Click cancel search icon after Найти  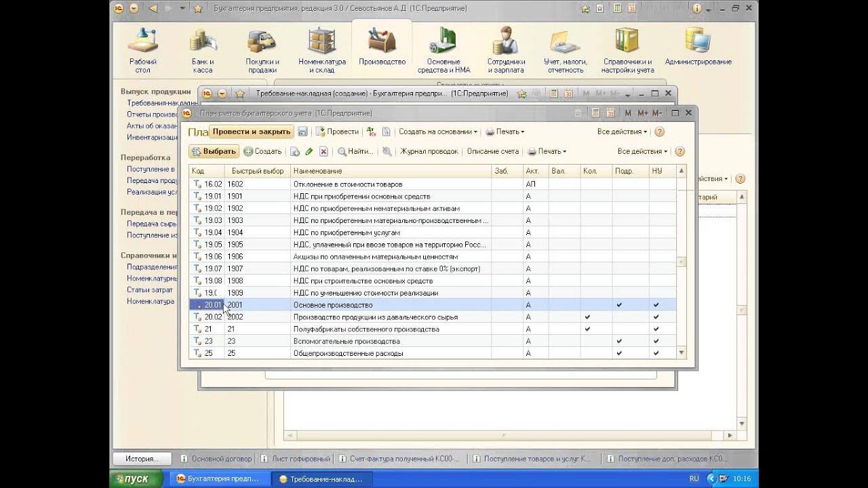(x=387, y=151)
